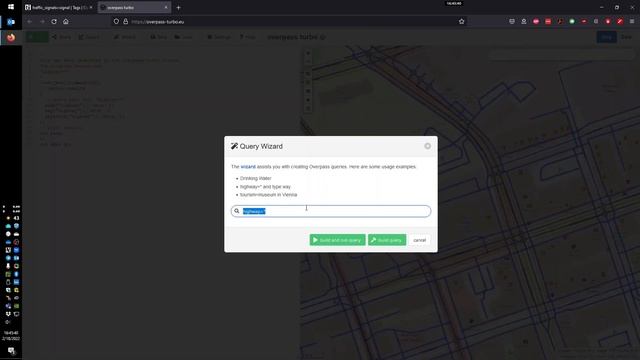The image size is (640, 360).
Task: Select the 'Drinking Water' usage example
Action: click(x=256, y=178)
